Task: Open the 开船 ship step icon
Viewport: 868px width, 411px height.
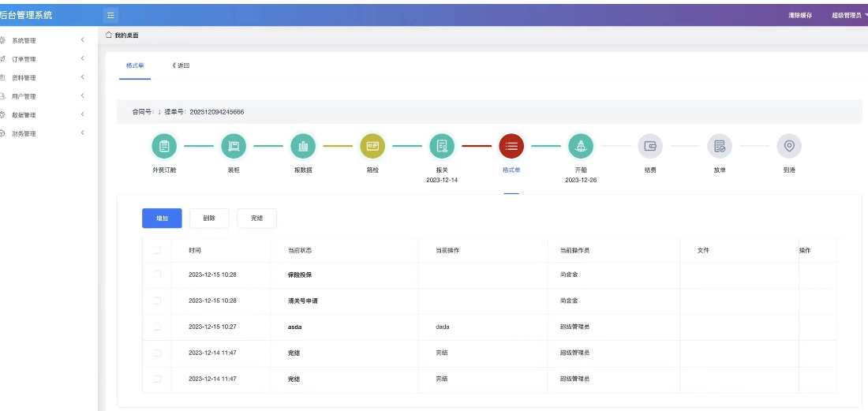Action: (x=581, y=146)
